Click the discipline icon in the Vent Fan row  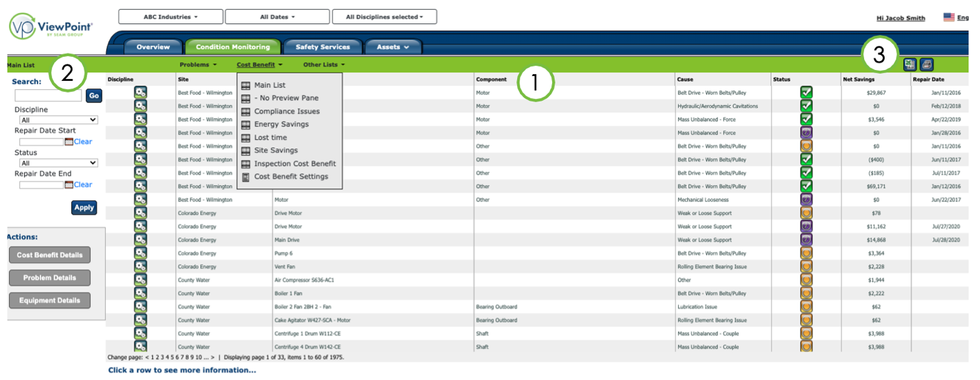pyautogui.click(x=141, y=266)
